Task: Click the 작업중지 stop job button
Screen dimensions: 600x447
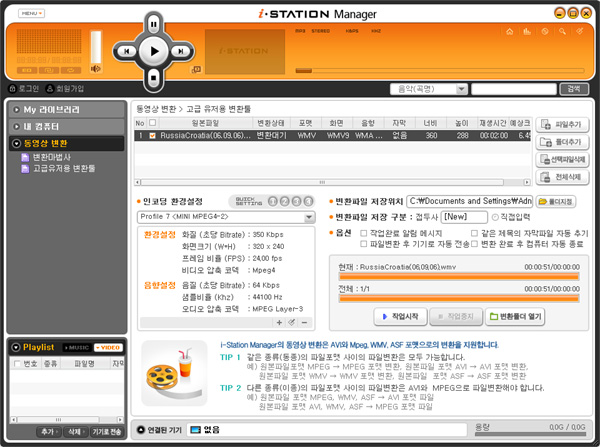Action: [456, 316]
